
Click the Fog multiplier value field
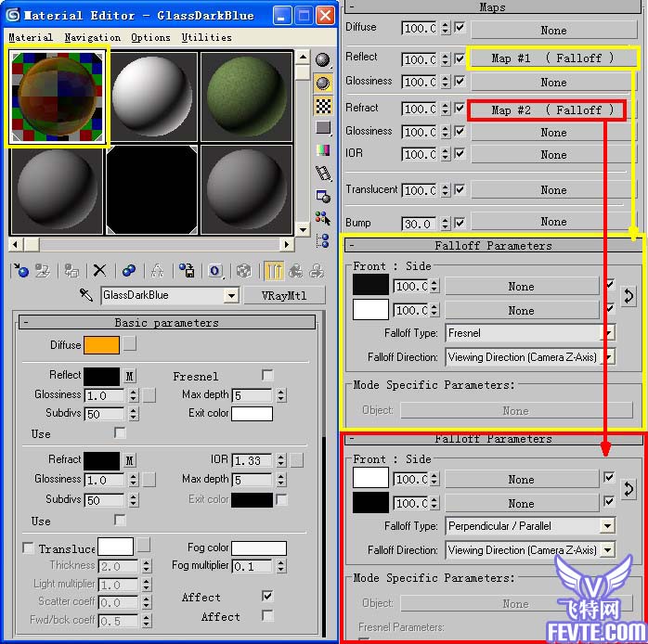coord(253,566)
